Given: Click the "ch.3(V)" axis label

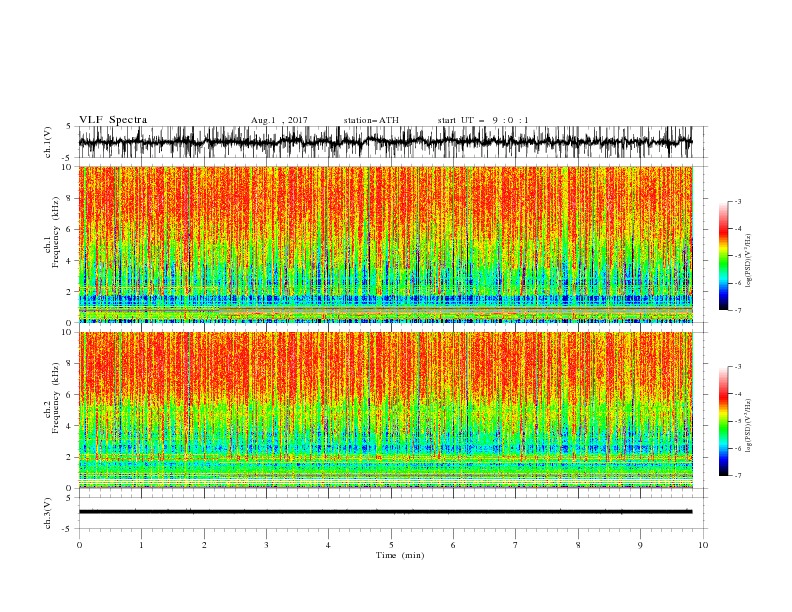Looking at the screenshot, I should pos(48,513).
